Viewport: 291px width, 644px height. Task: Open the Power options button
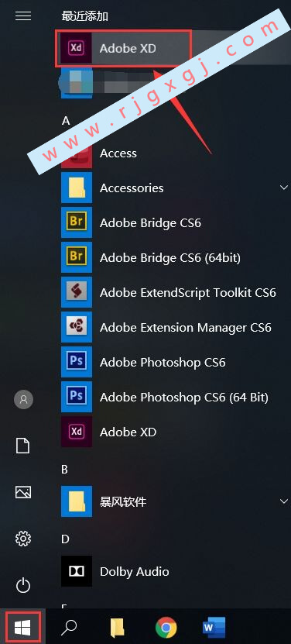click(23, 585)
